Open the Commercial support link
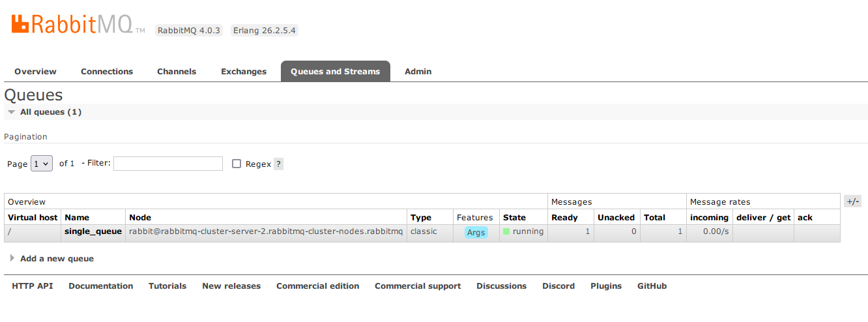 [418, 286]
